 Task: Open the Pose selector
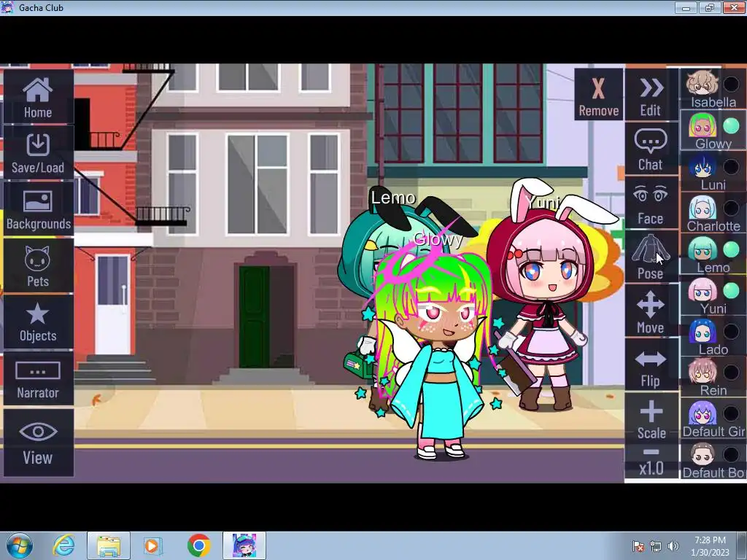pyautogui.click(x=651, y=257)
